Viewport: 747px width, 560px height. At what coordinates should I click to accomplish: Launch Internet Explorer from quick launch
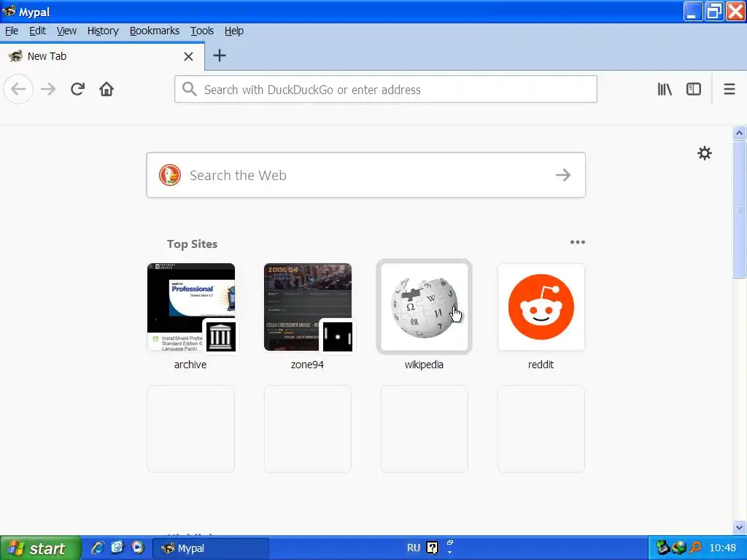coord(98,548)
